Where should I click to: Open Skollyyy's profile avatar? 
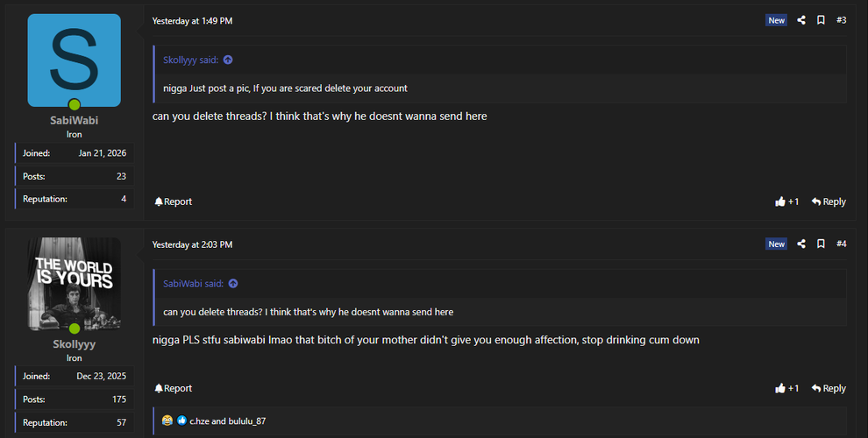point(75,283)
